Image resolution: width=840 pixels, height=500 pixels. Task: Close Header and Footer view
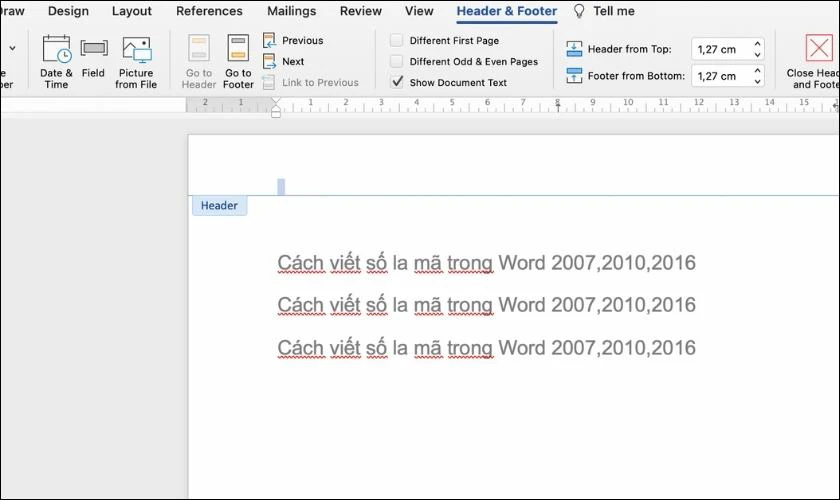(813, 62)
